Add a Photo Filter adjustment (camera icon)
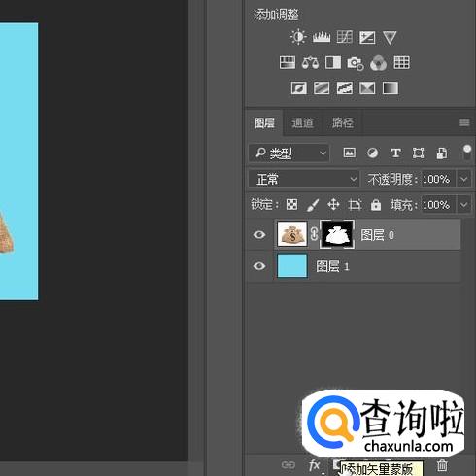476x476 pixels. [x=356, y=63]
